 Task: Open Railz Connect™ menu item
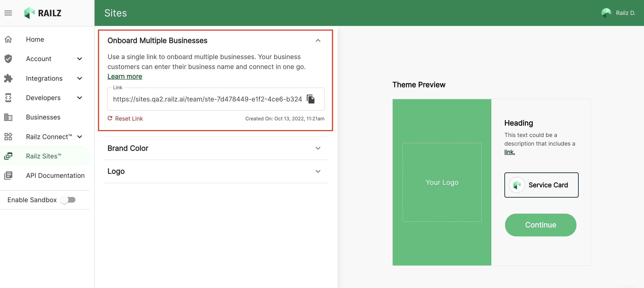pos(49,137)
